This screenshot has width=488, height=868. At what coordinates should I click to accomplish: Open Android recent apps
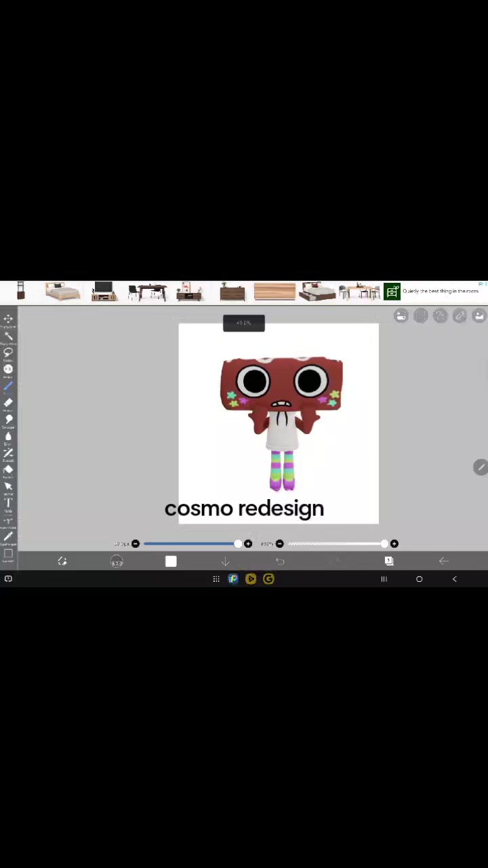[384, 579]
